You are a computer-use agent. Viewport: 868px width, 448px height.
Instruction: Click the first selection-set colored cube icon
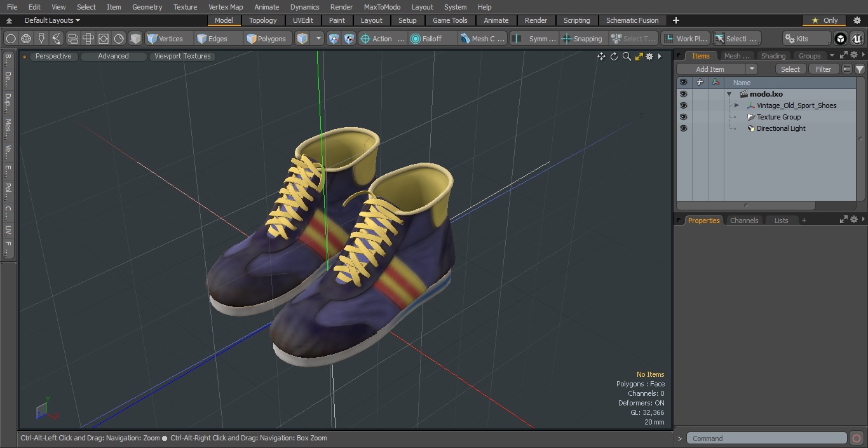pyautogui.click(x=334, y=39)
